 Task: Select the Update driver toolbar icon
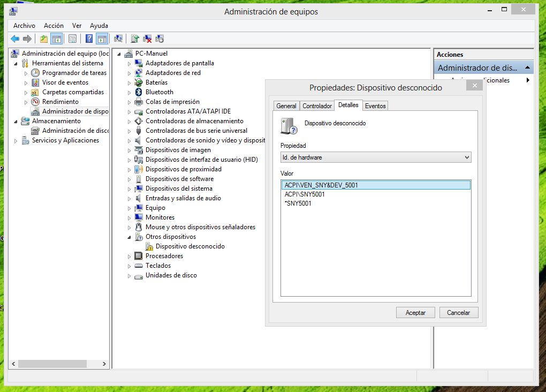(x=135, y=38)
